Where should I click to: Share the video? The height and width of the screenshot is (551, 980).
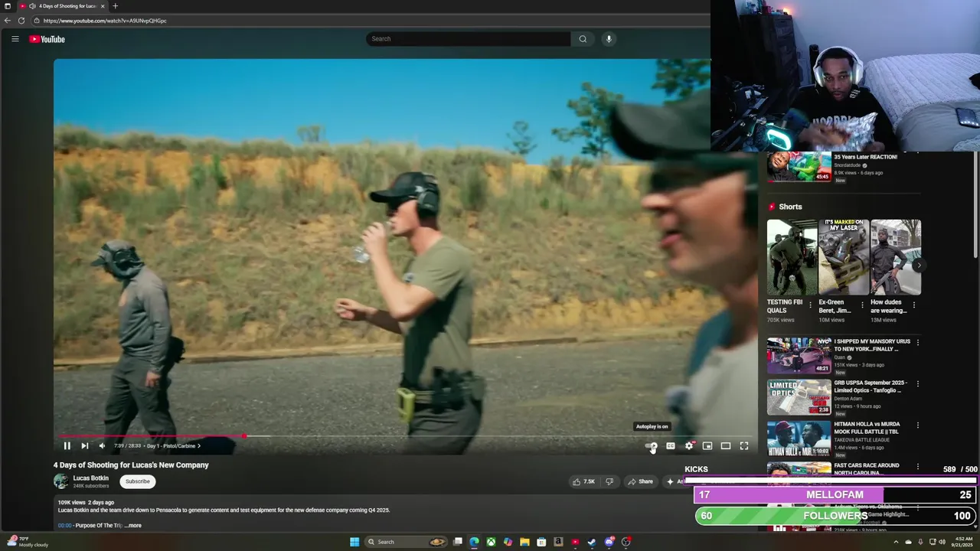pyautogui.click(x=640, y=481)
